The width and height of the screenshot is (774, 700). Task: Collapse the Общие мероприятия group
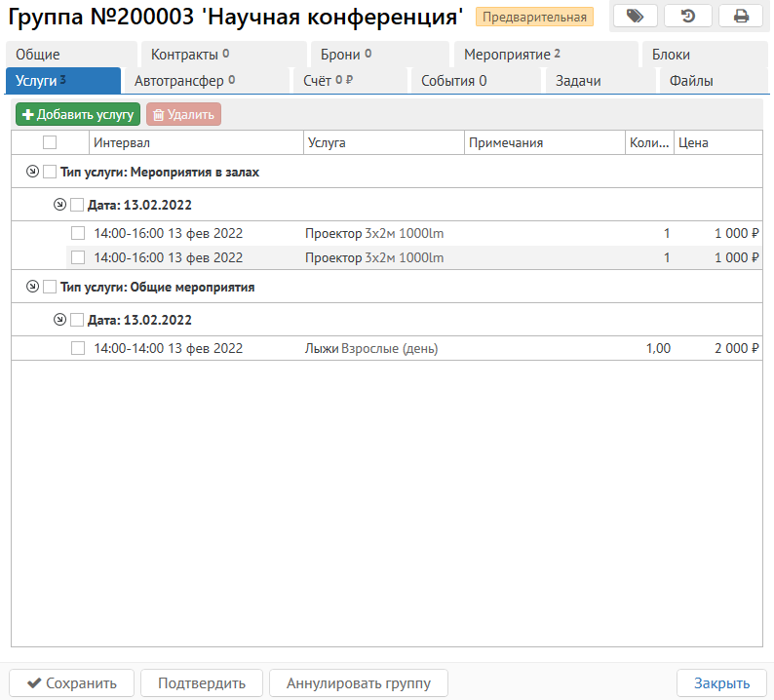point(33,287)
